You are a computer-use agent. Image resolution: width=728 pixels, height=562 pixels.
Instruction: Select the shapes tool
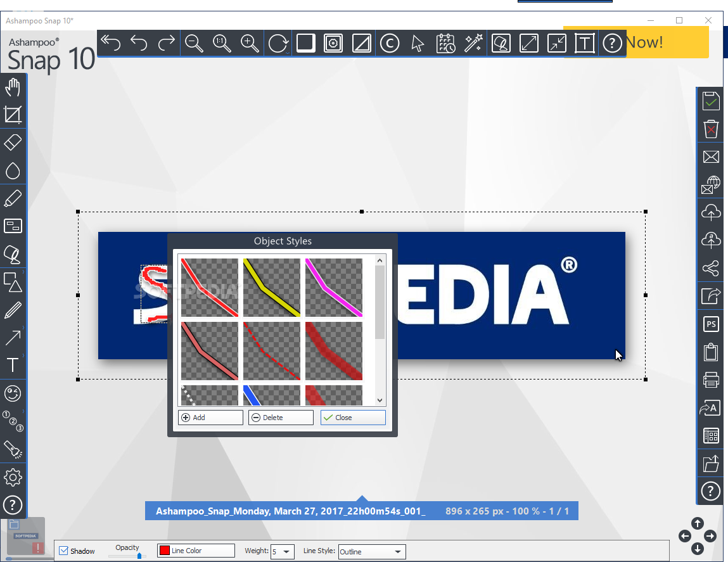[x=13, y=282]
